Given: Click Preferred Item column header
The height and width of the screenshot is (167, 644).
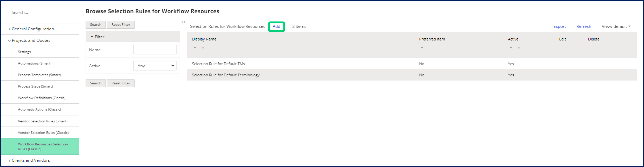Looking at the screenshot, I should coord(432,39).
